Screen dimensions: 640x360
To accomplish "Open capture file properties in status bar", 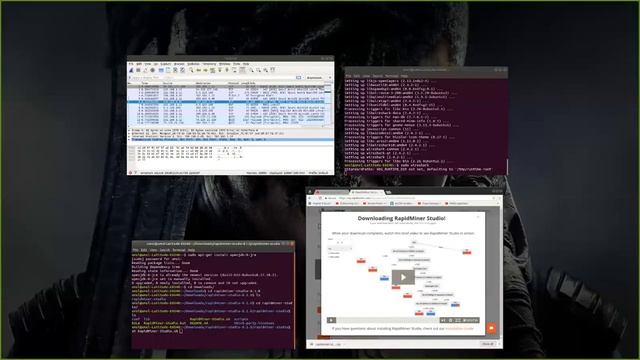I will click(136, 173).
